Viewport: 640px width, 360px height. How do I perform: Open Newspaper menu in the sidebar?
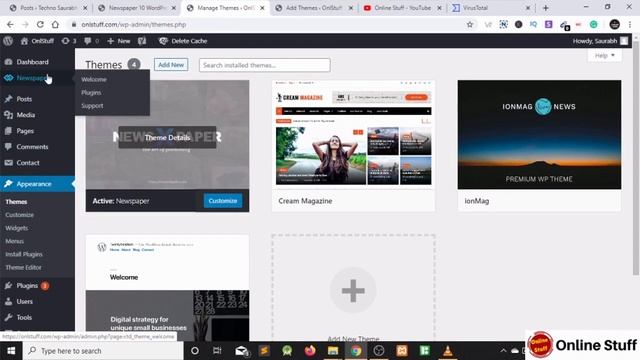[x=31, y=78]
